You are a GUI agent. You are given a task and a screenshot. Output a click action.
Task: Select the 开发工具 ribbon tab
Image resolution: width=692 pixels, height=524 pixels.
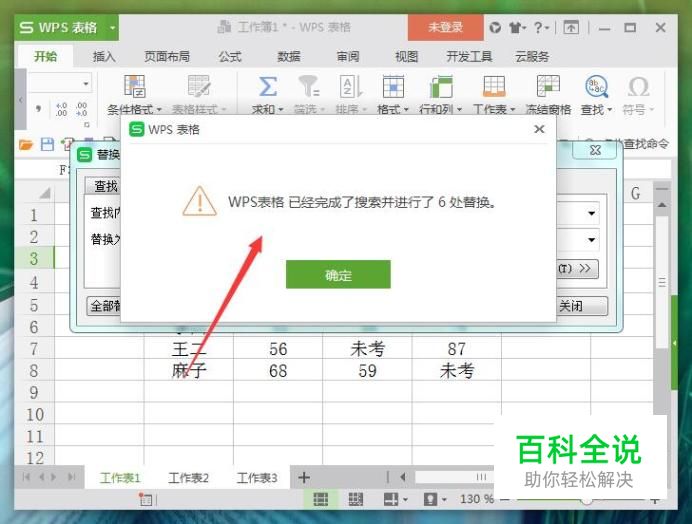[x=469, y=57]
